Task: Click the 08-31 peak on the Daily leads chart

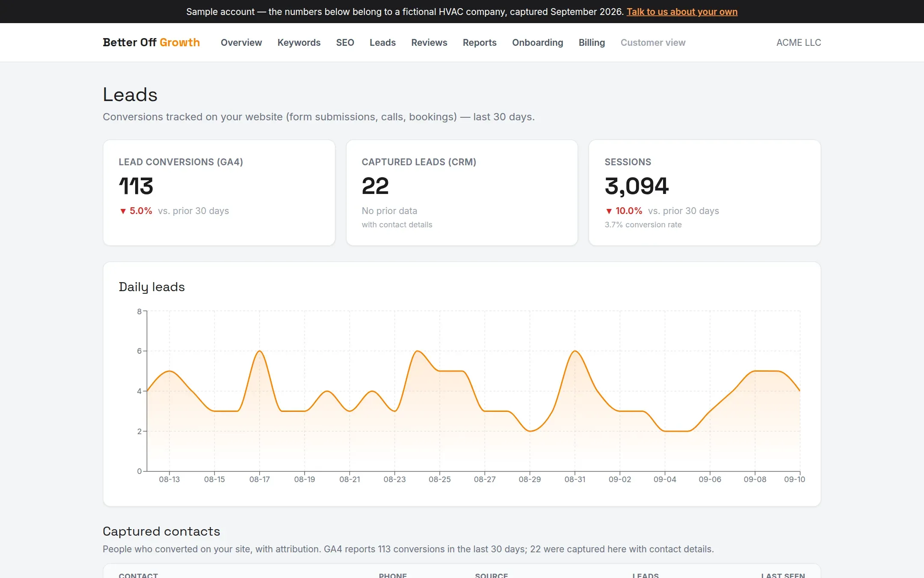Action: pyautogui.click(x=575, y=351)
